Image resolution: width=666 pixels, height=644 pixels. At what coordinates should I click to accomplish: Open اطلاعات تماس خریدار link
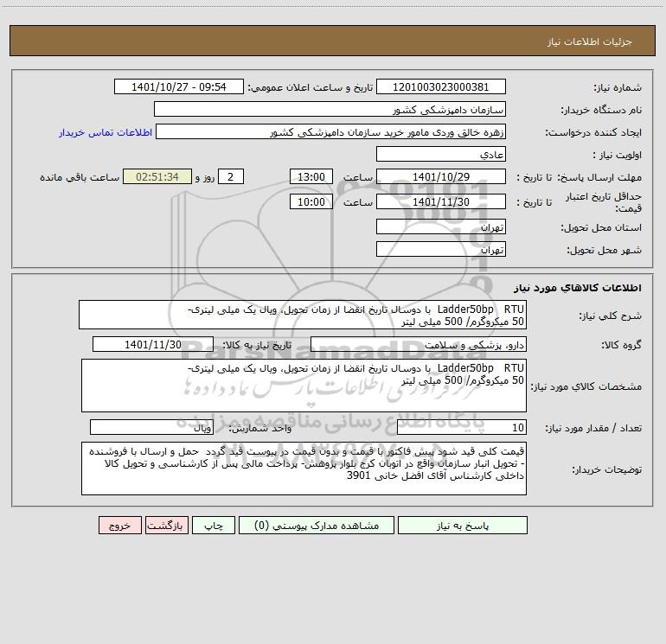click(106, 132)
